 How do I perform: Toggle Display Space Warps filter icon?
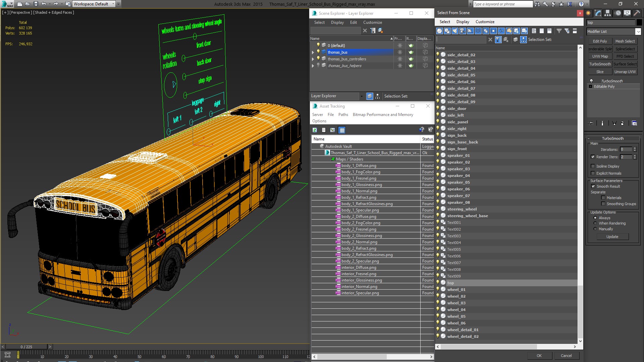478,31
